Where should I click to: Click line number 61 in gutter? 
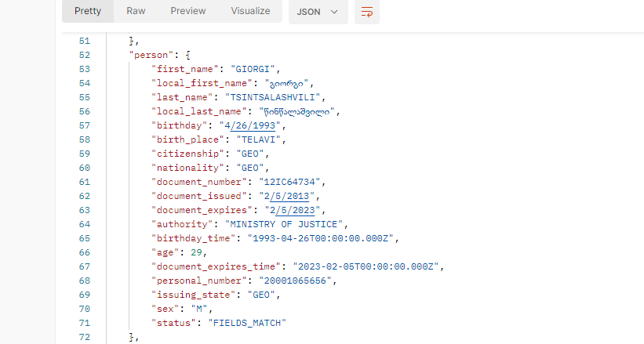(x=85, y=182)
